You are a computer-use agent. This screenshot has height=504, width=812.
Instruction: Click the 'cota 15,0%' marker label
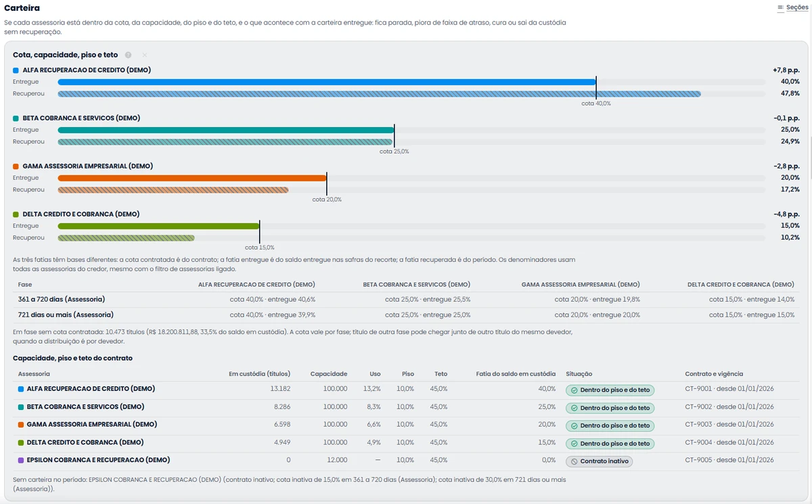(x=260, y=248)
